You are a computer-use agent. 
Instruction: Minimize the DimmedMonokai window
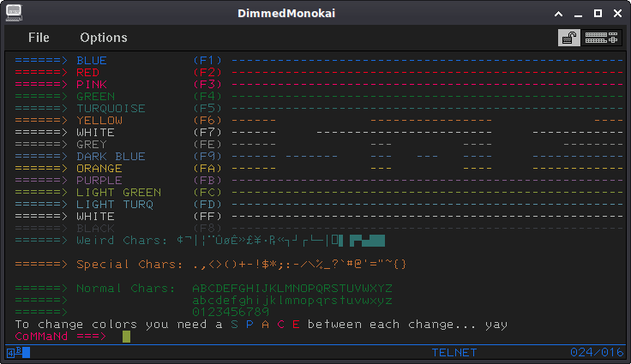(579, 14)
